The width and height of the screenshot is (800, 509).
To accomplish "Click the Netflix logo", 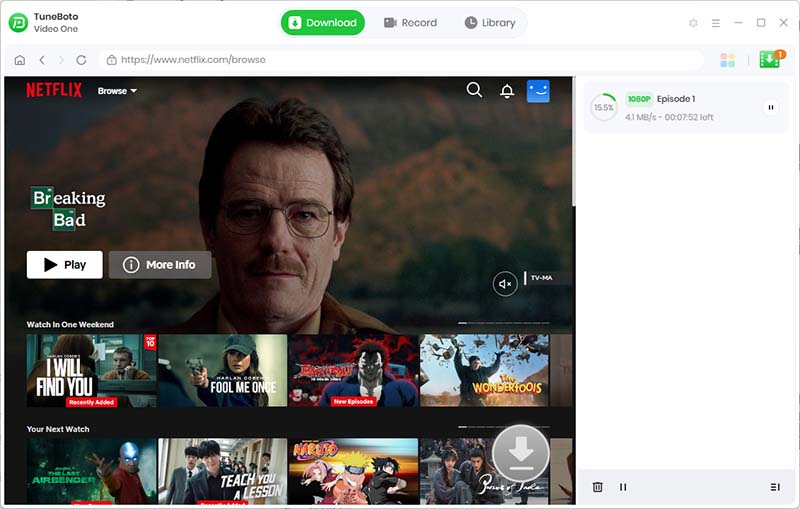I will (x=54, y=90).
